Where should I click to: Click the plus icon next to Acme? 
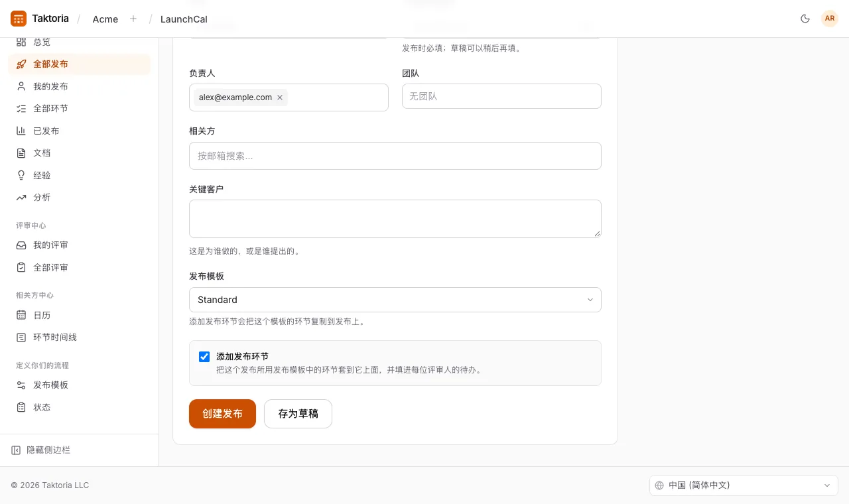pos(133,19)
